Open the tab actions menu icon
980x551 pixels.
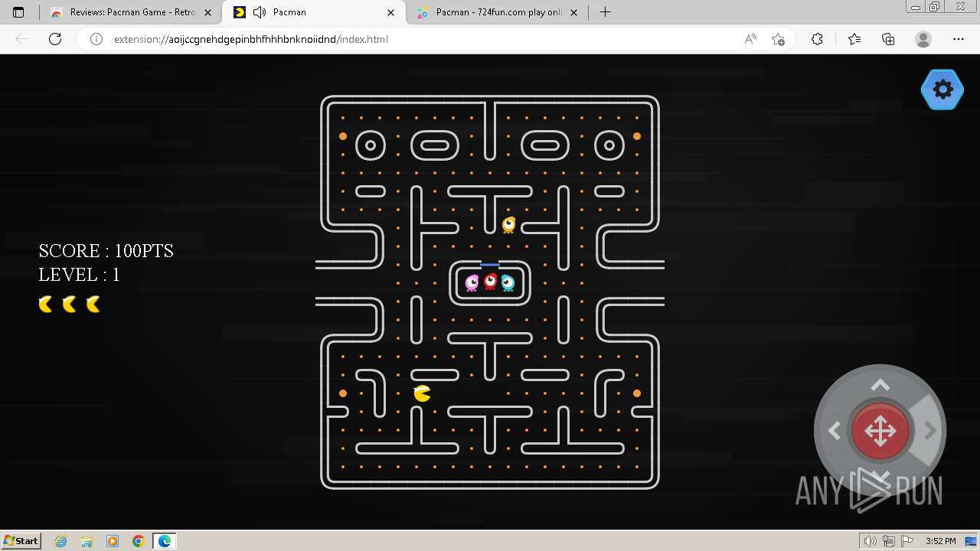18,12
